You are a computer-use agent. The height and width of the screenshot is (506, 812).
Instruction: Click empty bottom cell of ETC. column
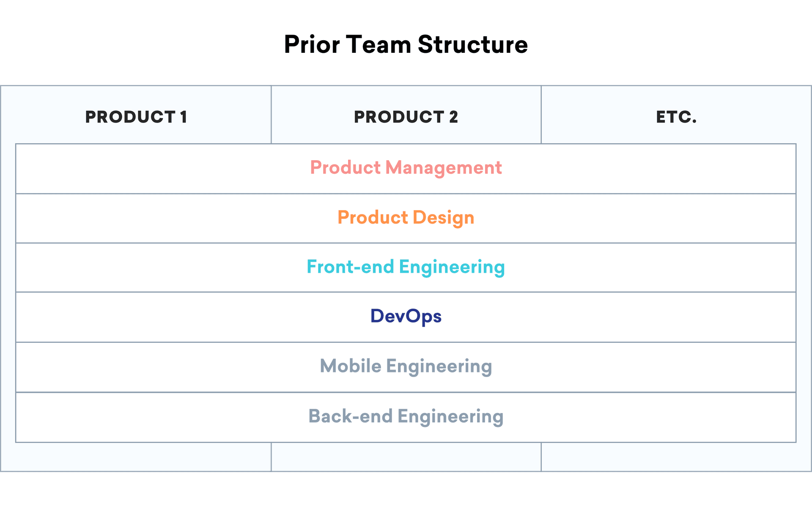[x=676, y=457]
